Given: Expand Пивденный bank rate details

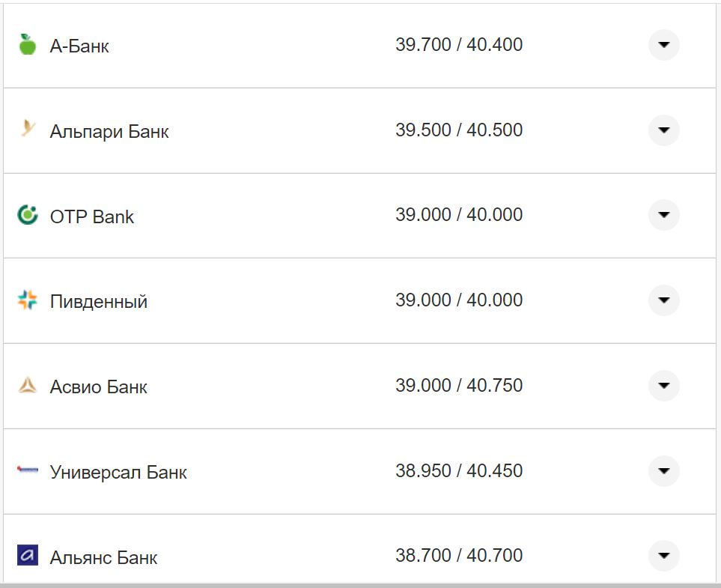Looking at the screenshot, I should (x=663, y=300).
